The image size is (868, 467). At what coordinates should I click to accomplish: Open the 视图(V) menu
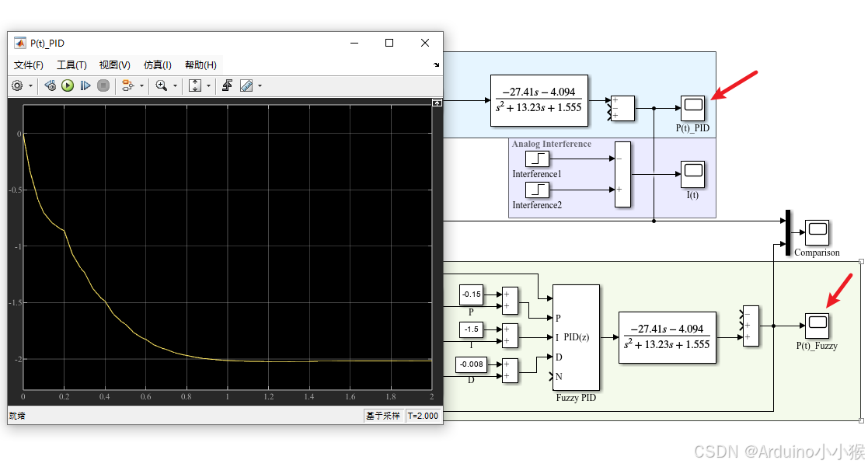tap(114, 64)
